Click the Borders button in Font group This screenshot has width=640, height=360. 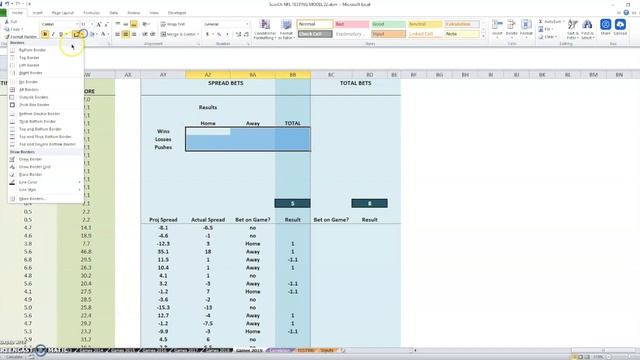(x=76, y=34)
